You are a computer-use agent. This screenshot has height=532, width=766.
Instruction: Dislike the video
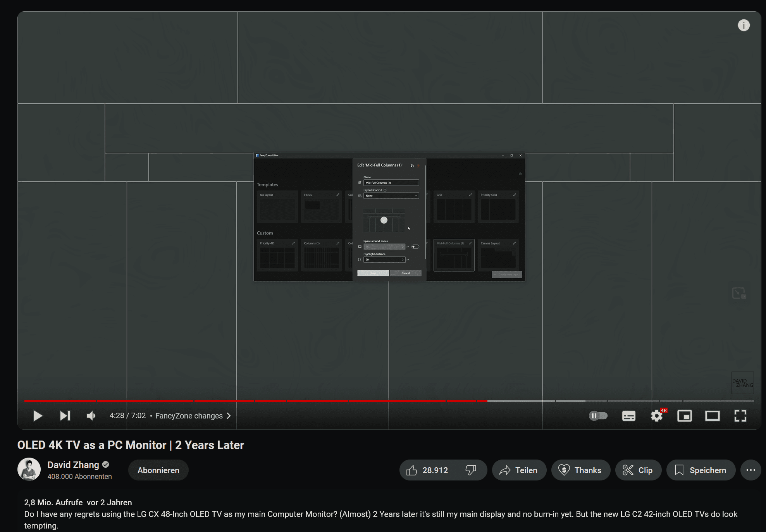tap(471, 470)
